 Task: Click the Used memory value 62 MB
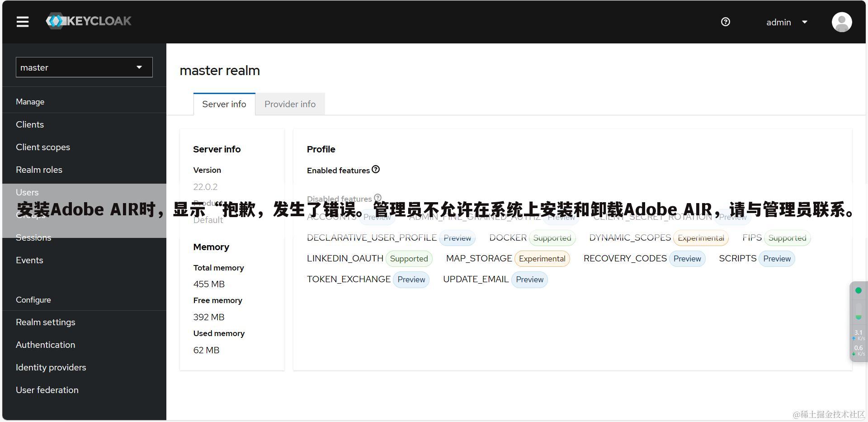tap(206, 350)
